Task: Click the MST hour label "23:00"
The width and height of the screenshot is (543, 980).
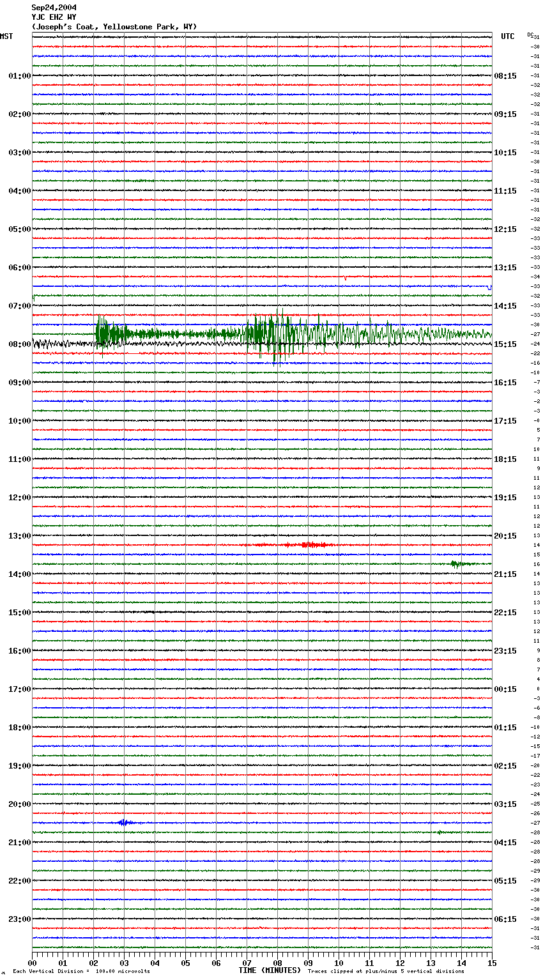Action: coord(20,919)
